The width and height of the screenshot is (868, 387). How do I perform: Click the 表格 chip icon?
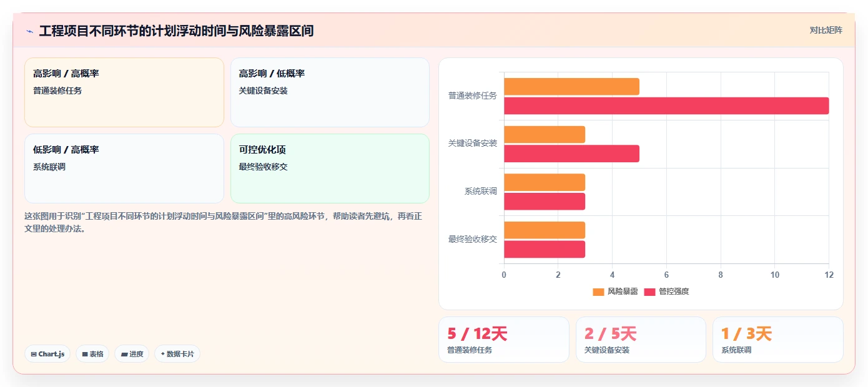pyautogui.click(x=85, y=354)
